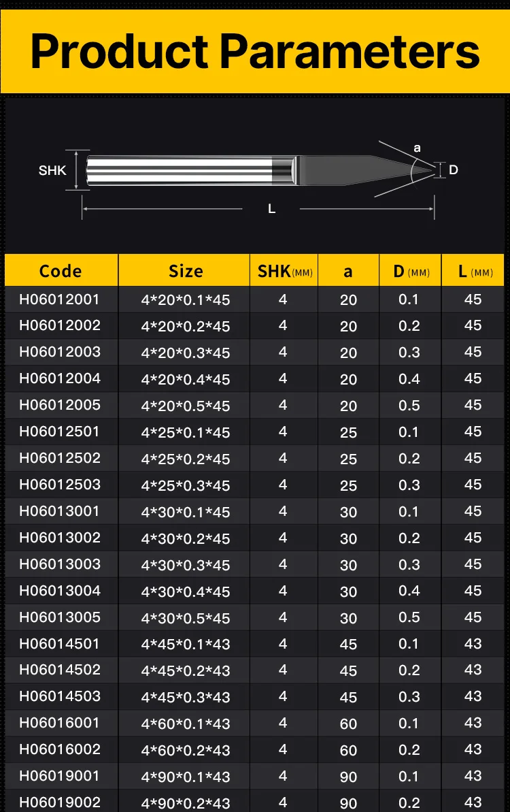Click the D value in row H06013004
The width and height of the screenshot is (510, 812).
click(409, 591)
